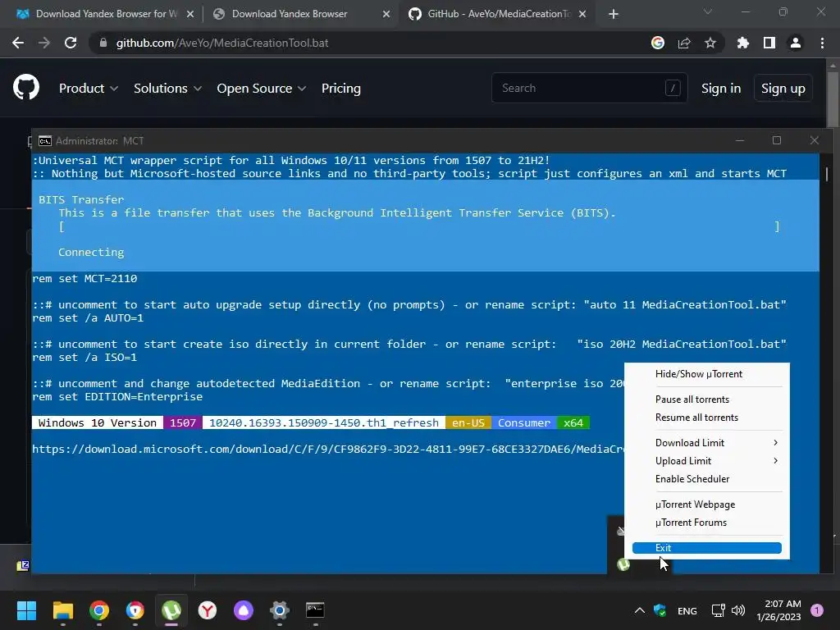The height and width of the screenshot is (630, 840).
Task: Open Windows Security tray icon
Action: [660, 610]
